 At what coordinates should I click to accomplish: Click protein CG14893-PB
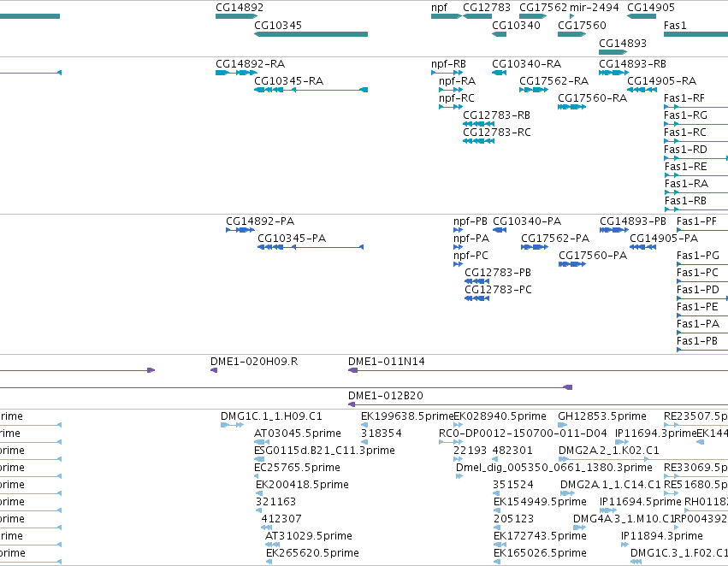[613, 230]
